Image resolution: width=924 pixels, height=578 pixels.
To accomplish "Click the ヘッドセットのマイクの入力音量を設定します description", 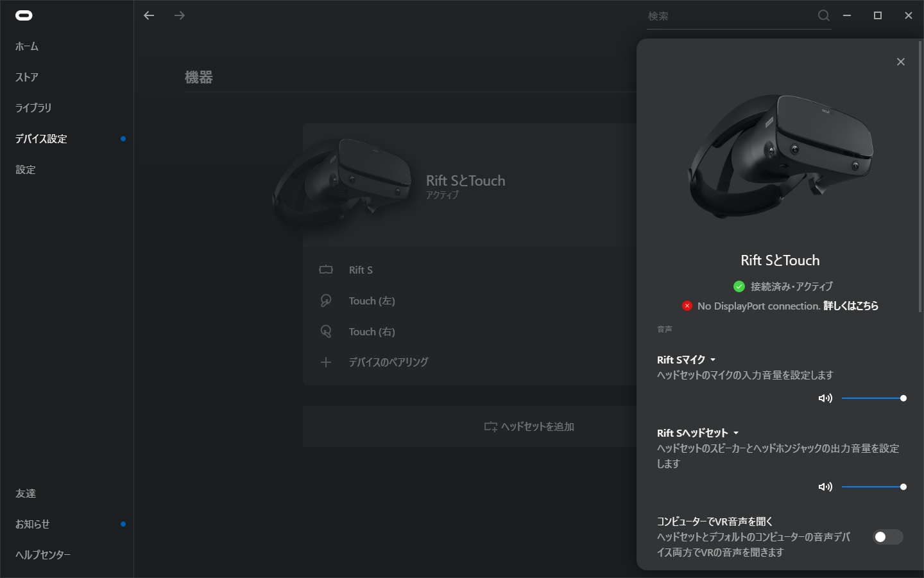I will (x=745, y=375).
